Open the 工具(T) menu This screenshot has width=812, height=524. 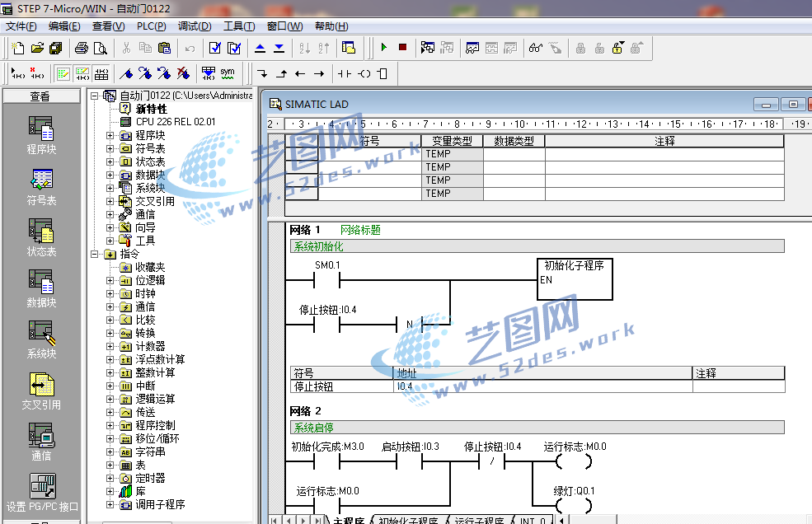pos(239,26)
